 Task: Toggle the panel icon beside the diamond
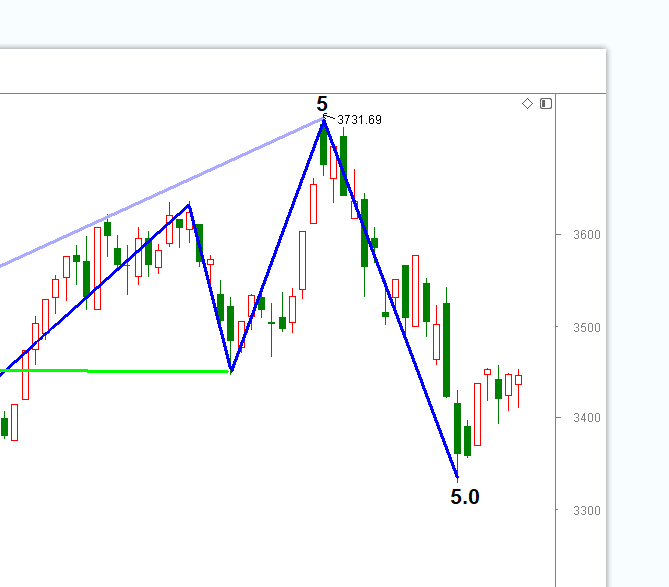(x=546, y=104)
